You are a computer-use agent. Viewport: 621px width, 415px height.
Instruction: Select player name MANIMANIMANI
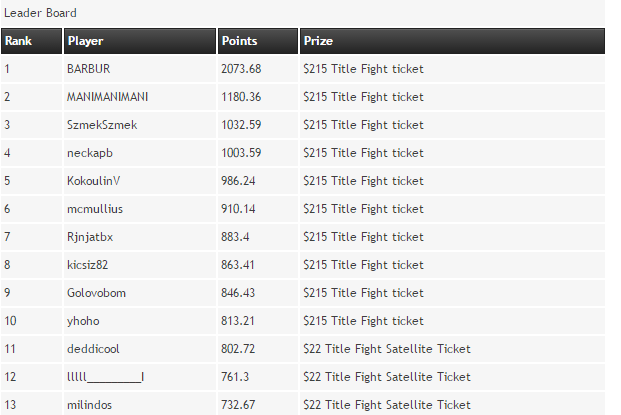pos(107,97)
